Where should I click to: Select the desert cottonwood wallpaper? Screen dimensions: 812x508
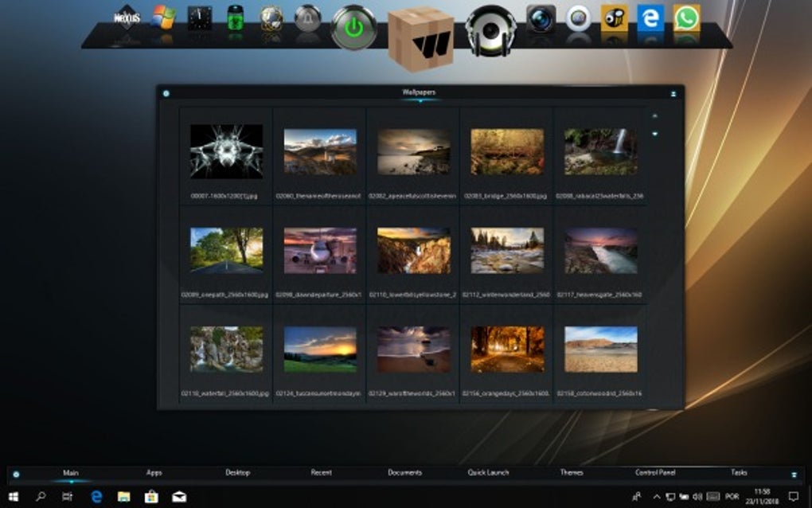pos(601,349)
